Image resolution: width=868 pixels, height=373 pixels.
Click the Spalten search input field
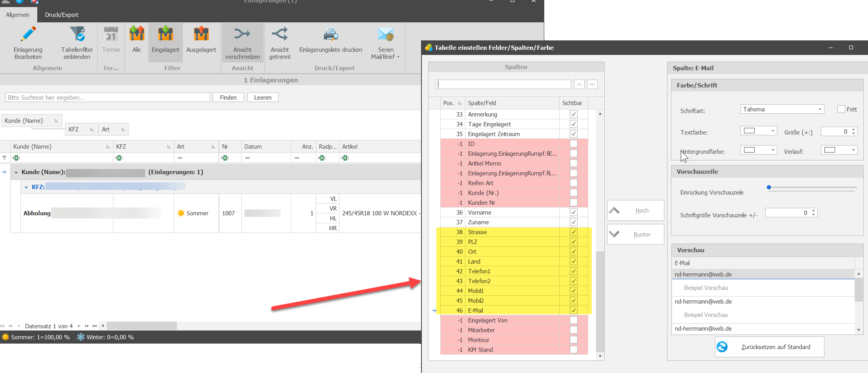pos(503,84)
